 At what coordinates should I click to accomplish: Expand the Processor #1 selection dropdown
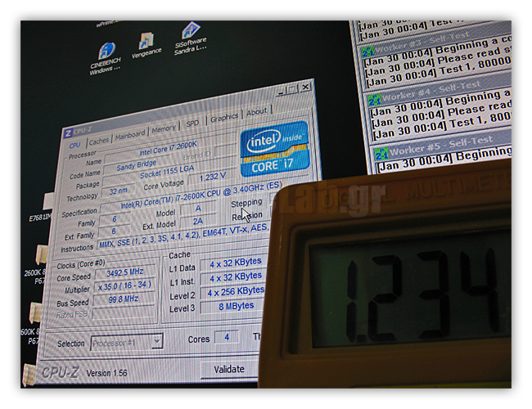tap(156, 341)
